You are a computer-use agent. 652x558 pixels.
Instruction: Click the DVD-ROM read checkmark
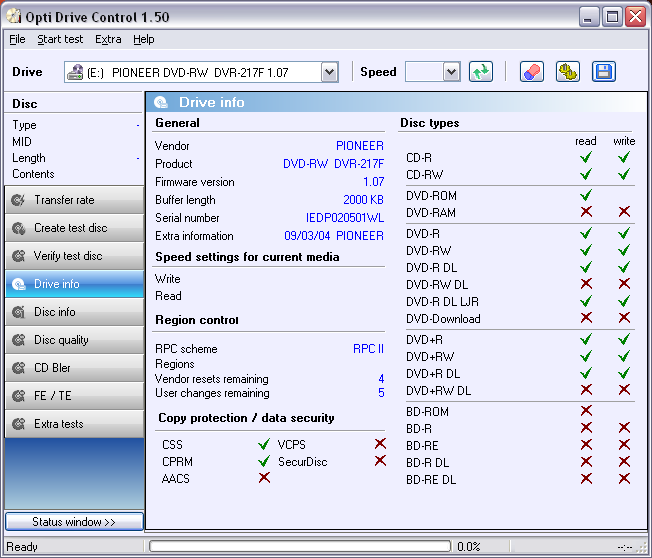586,195
